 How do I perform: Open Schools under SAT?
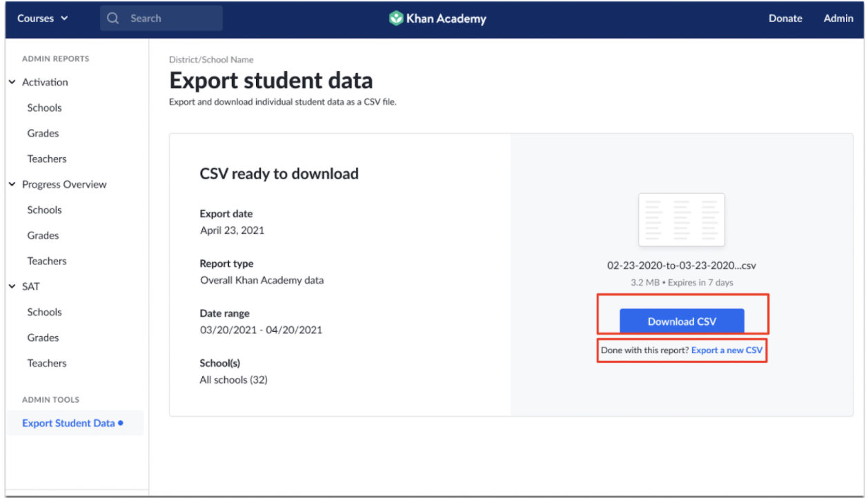[x=44, y=312]
